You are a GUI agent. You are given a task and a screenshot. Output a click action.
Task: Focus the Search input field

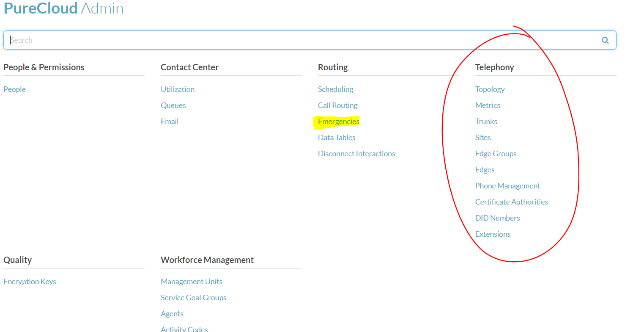point(310,40)
